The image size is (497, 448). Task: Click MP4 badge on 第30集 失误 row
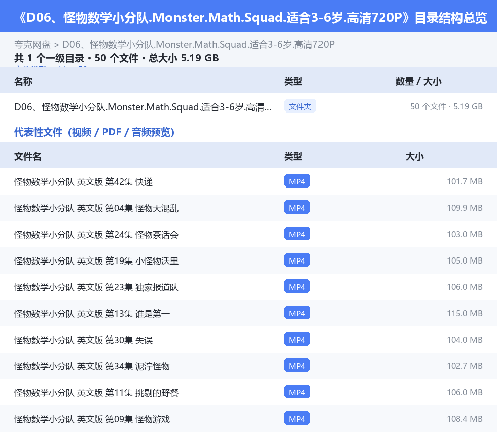tap(297, 339)
